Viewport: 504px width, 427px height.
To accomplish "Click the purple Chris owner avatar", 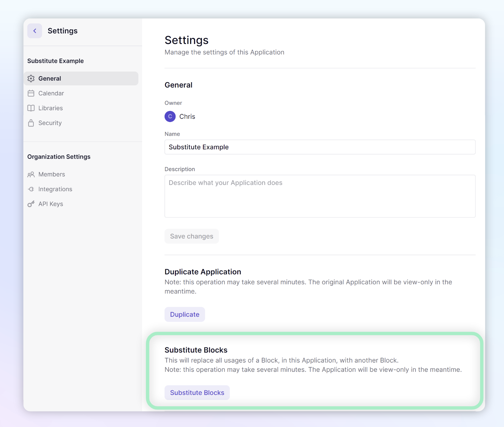I will point(170,117).
